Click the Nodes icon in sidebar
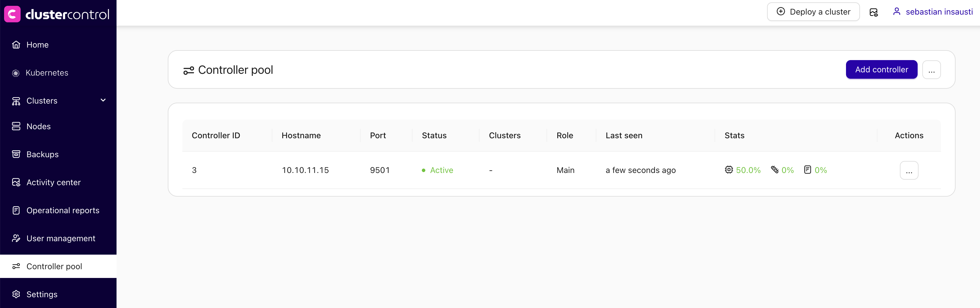Screen dimensions: 980x308 tap(16, 126)
